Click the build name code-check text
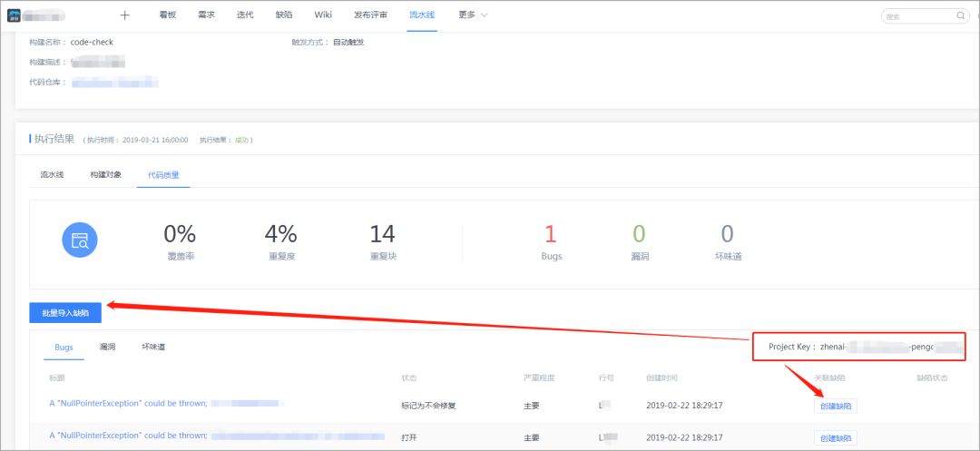Screen dimensions: 980x451 92,43
